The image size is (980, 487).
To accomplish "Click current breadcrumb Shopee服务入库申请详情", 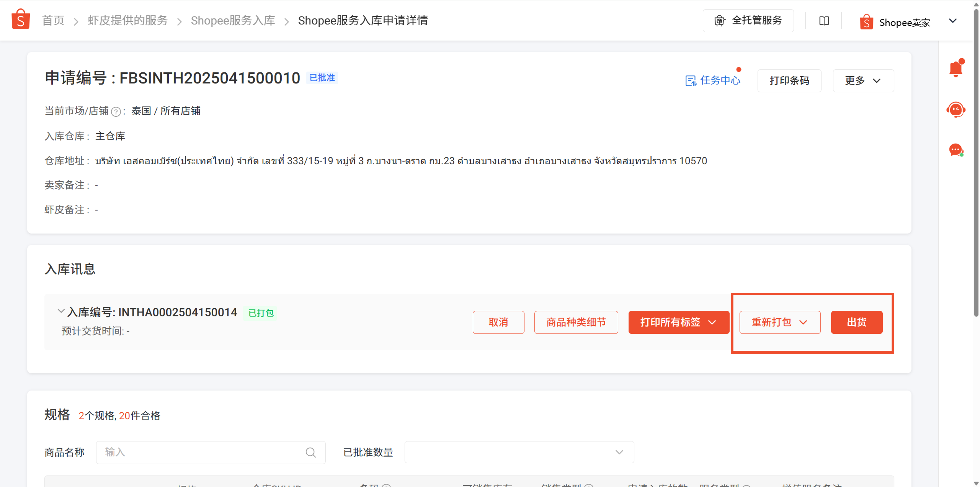I will click(x=363, y=20).
